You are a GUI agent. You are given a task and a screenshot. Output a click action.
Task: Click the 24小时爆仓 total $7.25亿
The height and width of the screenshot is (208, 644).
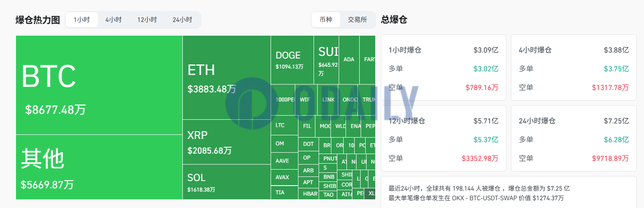coord(616,121)
